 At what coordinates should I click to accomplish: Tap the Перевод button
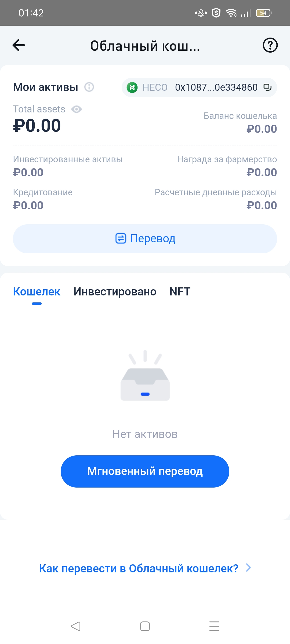145,239
